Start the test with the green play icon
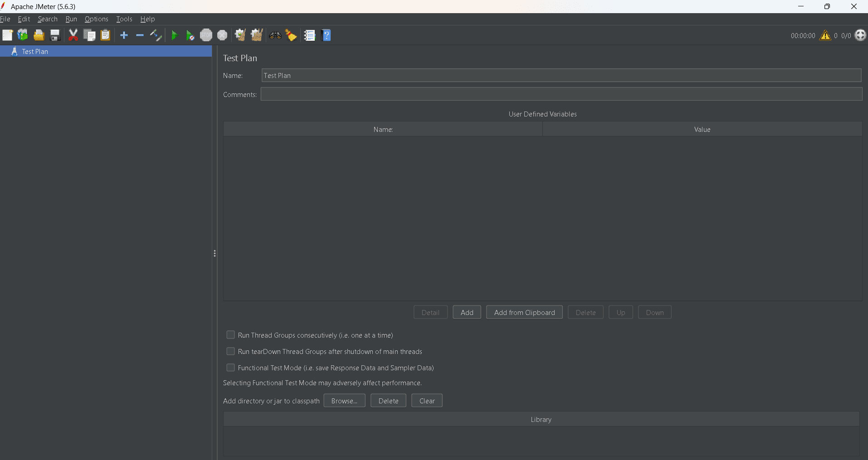 [175, 35]
